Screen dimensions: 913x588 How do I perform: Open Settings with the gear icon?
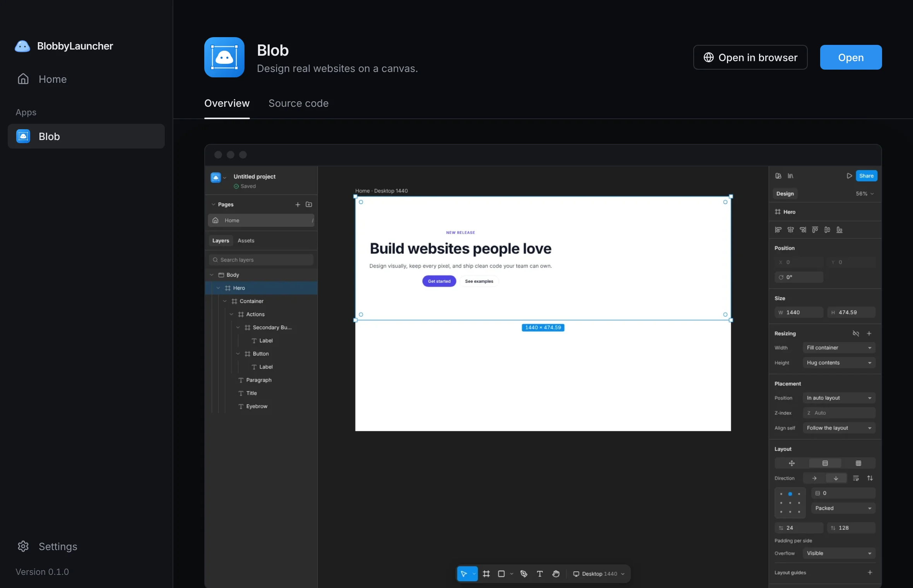[x=23, y=546]
